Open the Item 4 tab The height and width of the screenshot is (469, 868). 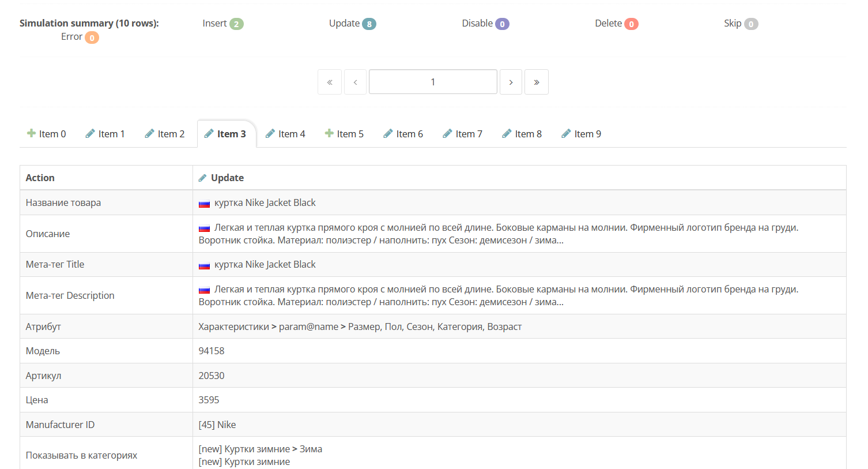[285, 134]
